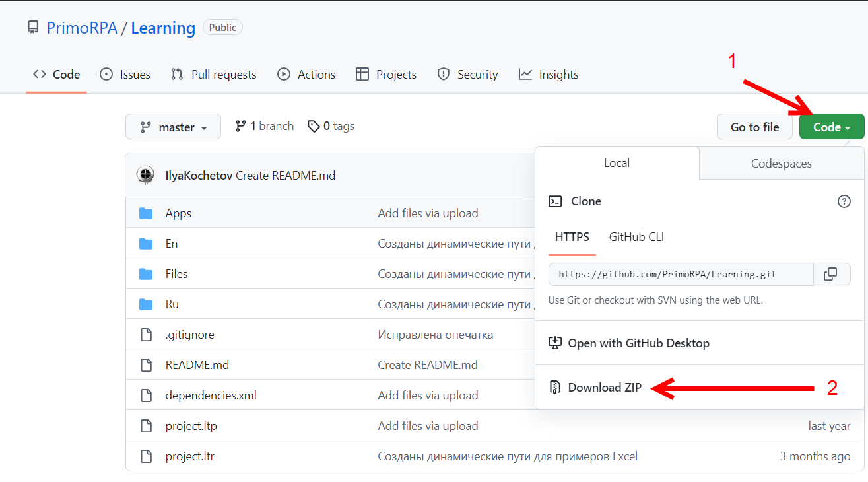Open the En folder
This screenshot has width=868, height=482.
tap(172, 244)
